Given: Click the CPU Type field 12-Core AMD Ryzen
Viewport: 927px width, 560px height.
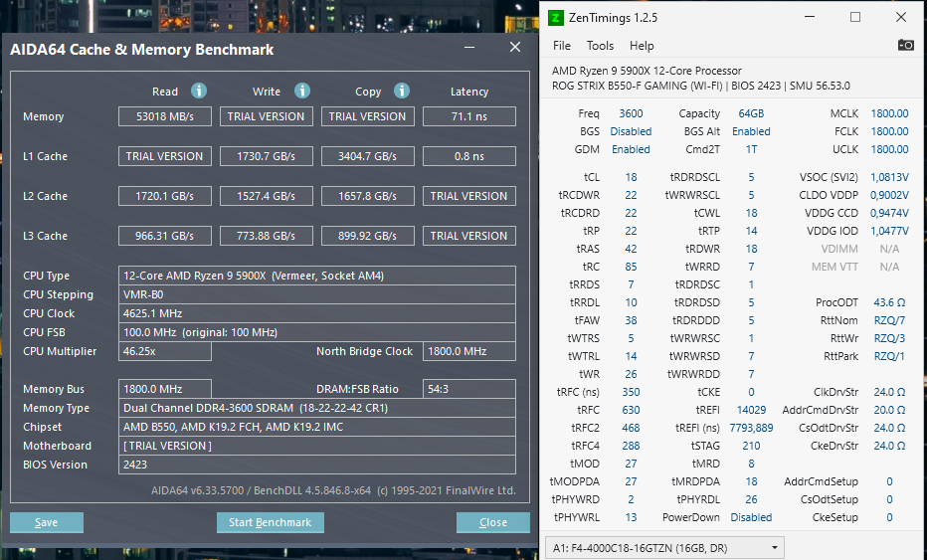Looking at the screenshot, I should point(317,276).
